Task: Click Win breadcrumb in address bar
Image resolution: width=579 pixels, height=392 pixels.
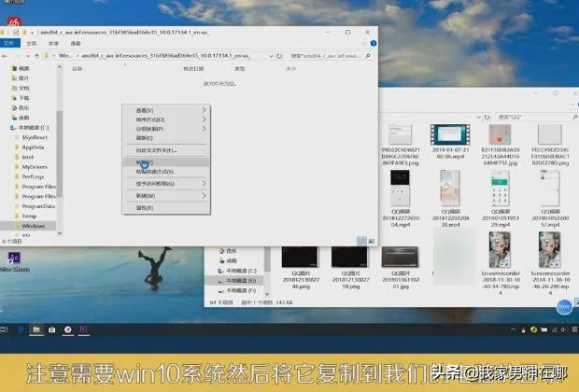Action: [65, 56]
